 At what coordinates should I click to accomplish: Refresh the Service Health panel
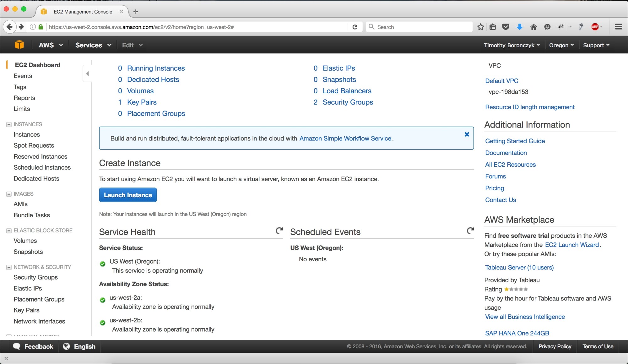(x=279, y=231)
